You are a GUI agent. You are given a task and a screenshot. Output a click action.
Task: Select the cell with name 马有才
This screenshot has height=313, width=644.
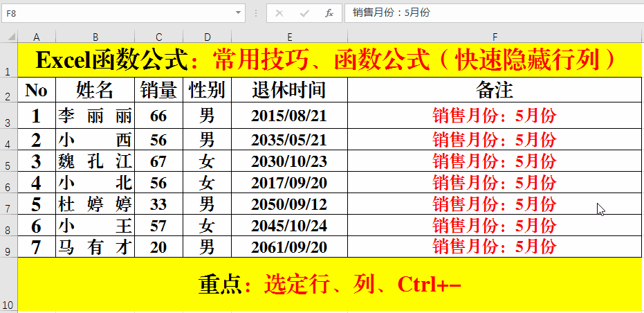click(x=95, y=246)
